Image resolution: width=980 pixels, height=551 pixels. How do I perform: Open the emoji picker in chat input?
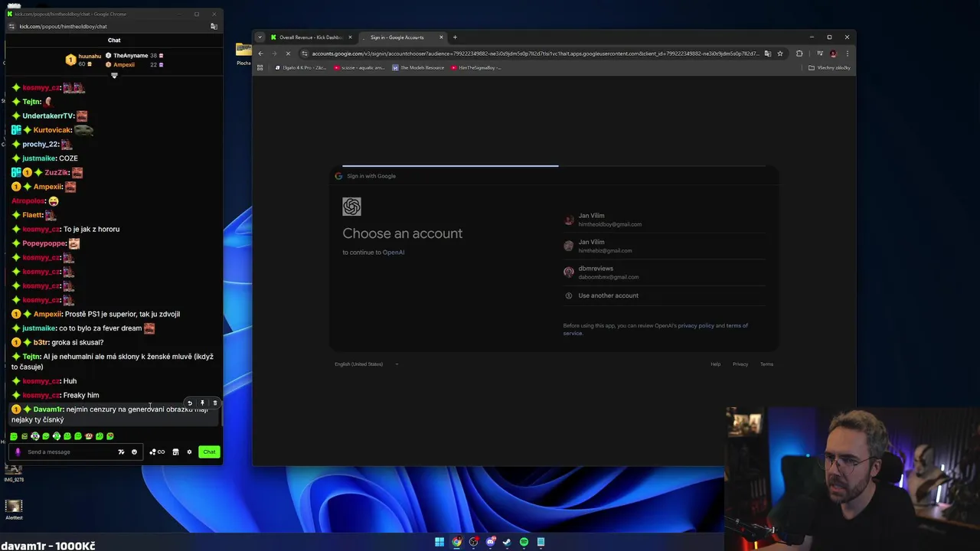(134, 452)
